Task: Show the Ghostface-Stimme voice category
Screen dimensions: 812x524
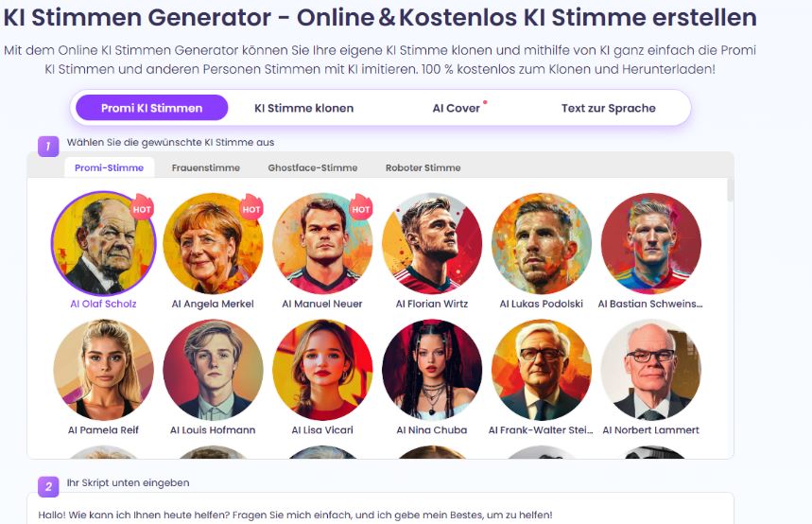Action: coord(313,167)
